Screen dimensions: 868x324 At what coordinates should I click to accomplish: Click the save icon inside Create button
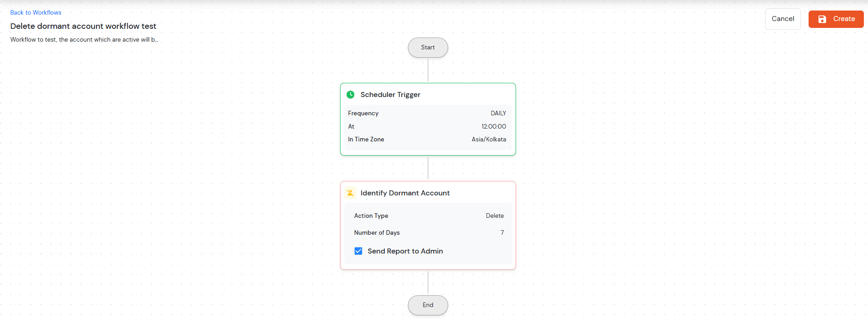click(822, 19)
